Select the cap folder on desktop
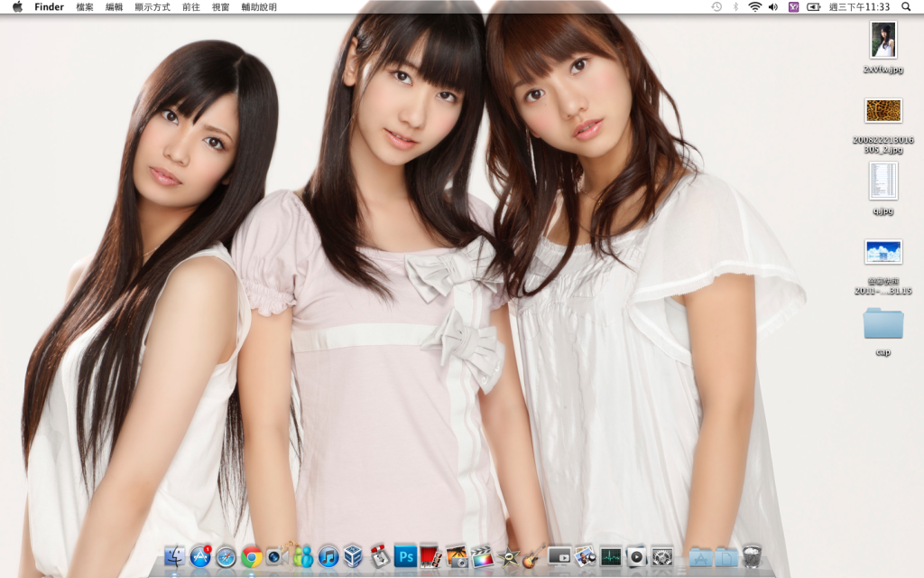Image resolution: width=924 pixels, height=578 pixels. coord(882,323)
